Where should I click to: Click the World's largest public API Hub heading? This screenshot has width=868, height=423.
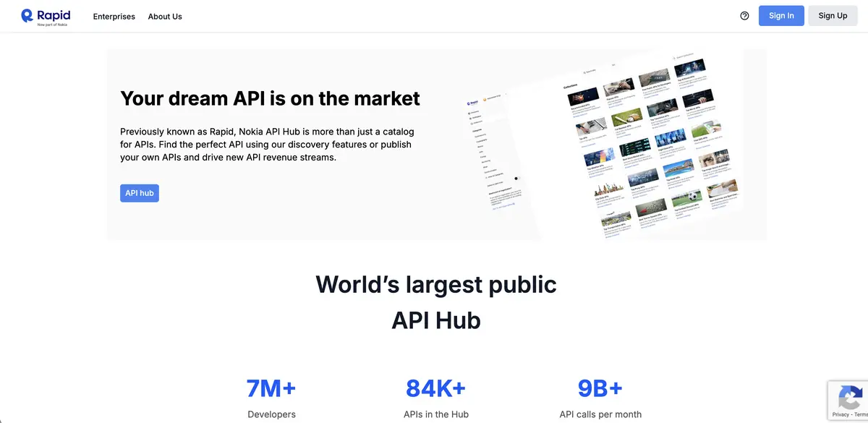click(435, 302)
